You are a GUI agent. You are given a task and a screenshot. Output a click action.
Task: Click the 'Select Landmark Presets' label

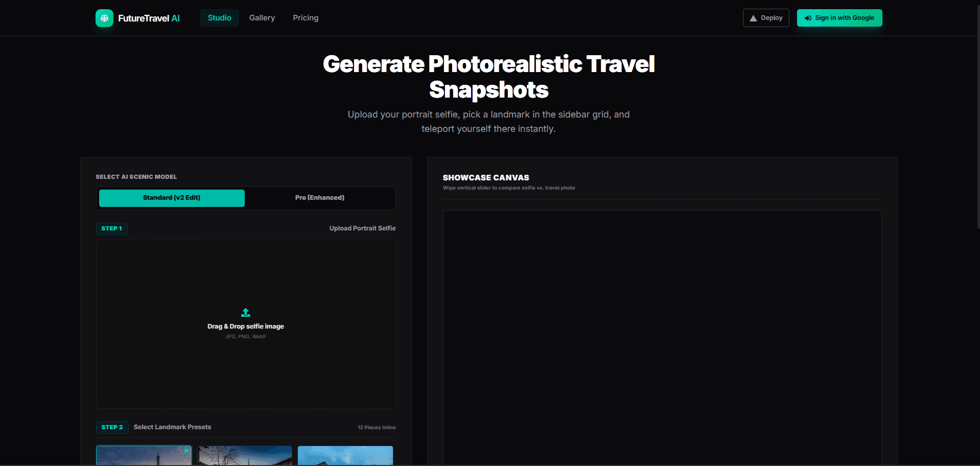(172, 427)
